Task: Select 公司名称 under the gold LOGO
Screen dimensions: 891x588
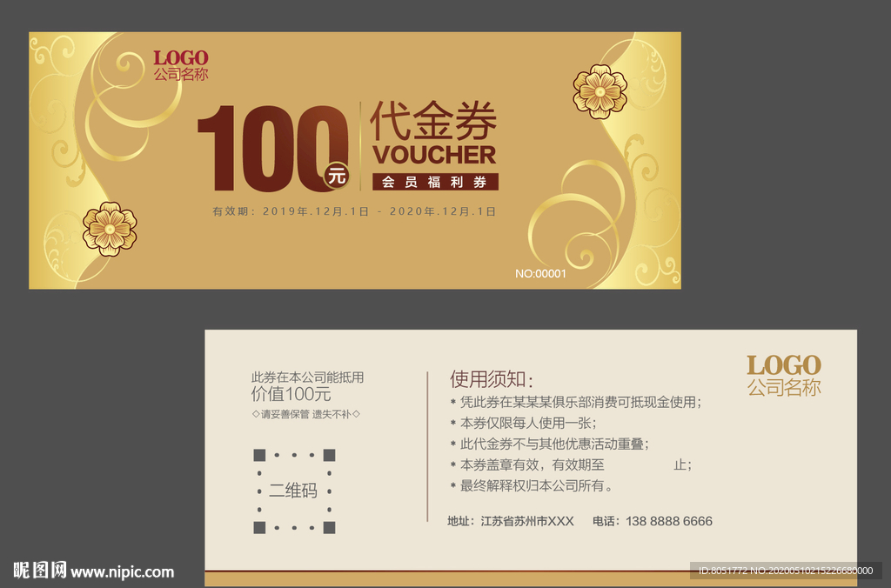Action: (x=784, y=388)
